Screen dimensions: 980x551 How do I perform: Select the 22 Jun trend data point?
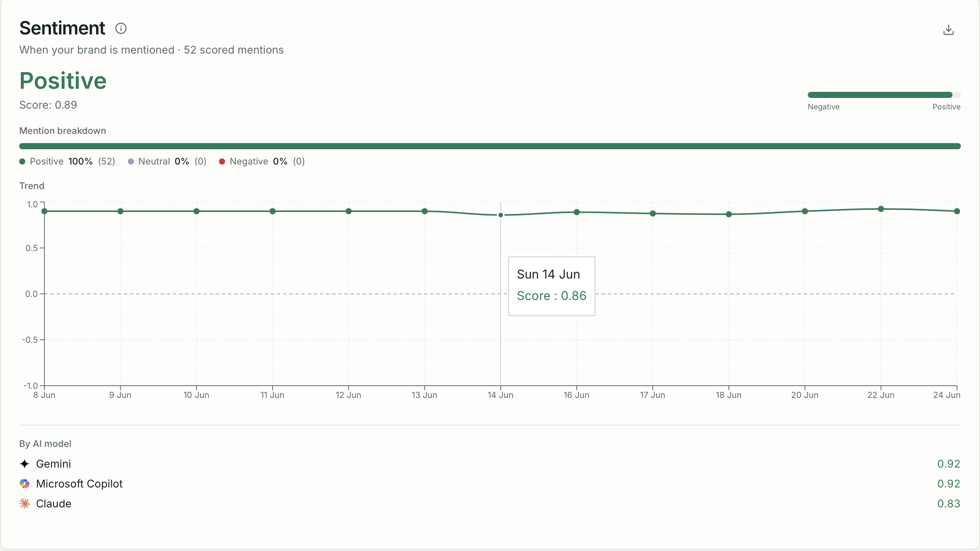[881, 209]
